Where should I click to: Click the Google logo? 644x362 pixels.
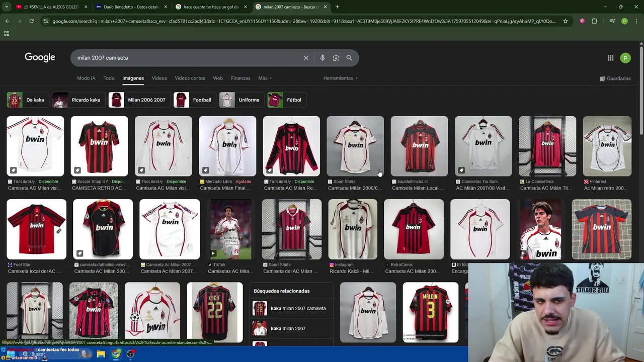click(40, 57)
